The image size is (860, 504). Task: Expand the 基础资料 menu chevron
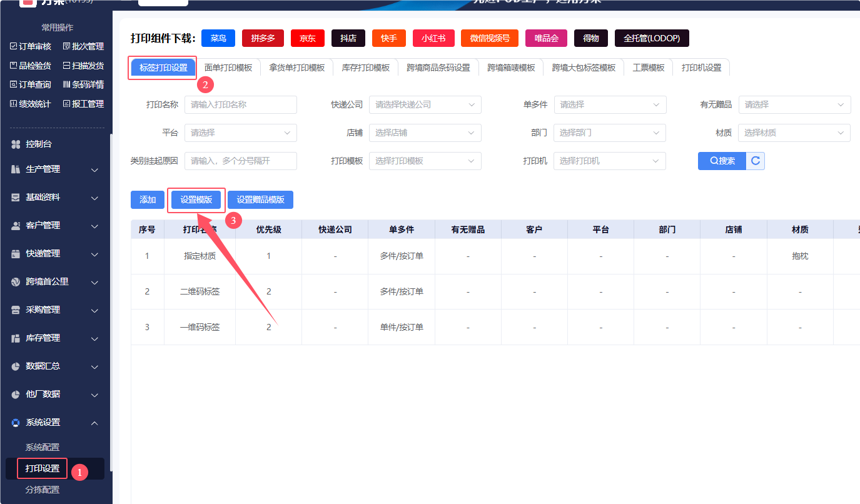pyautogui.click(x=95, y=198)
